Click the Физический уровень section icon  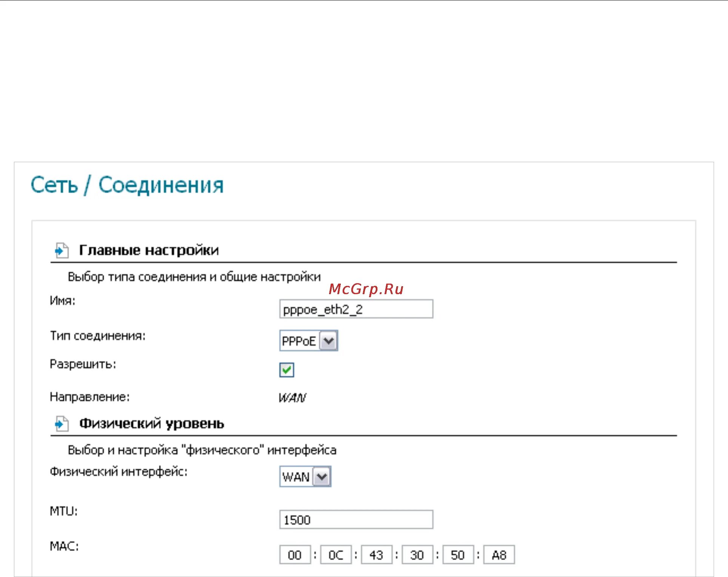tap(62, 424)
